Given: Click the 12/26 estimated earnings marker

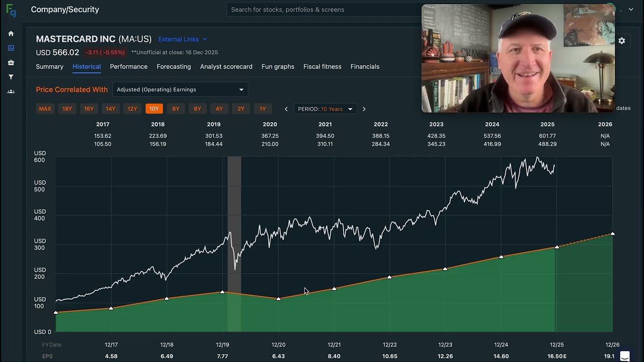Looking at the screenshot, I should (x=612, y=234).
